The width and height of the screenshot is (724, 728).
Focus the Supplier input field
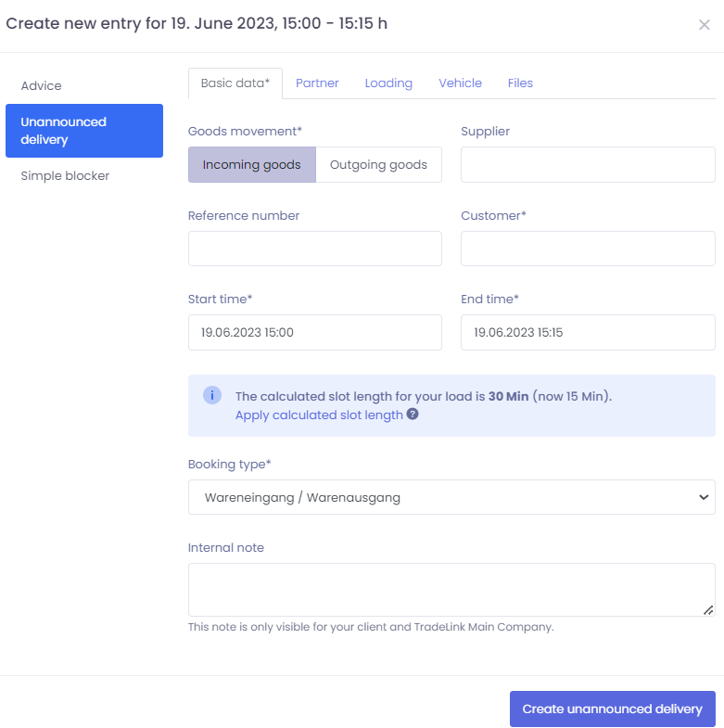coord(588,165)
